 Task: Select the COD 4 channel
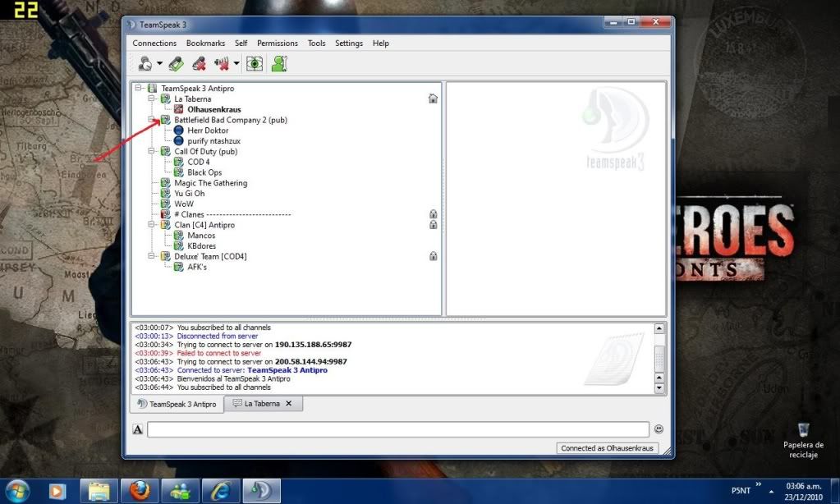[x=199, y=162]
